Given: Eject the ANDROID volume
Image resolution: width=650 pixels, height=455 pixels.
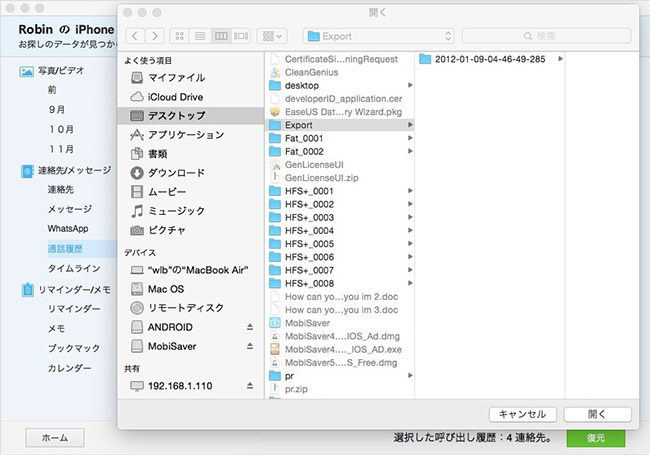Looking at the screenshot, I should (x=250, y=327).
